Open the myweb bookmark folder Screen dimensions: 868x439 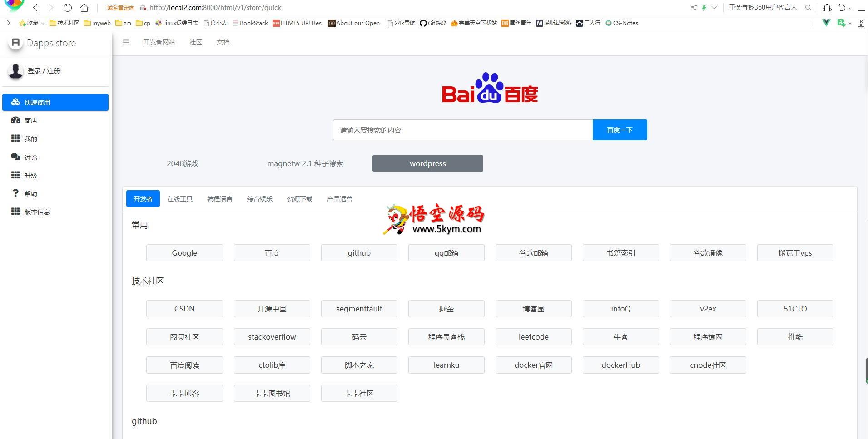click(x=97, y=23)
